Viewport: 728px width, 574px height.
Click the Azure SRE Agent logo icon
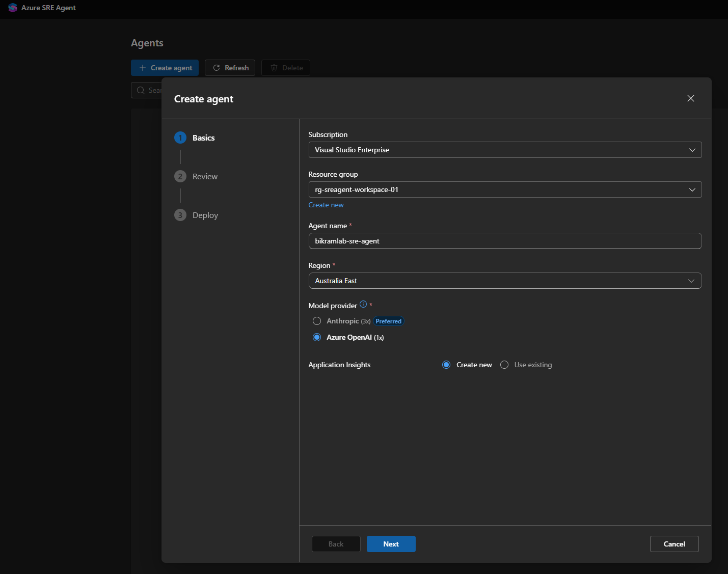[13, 8]
